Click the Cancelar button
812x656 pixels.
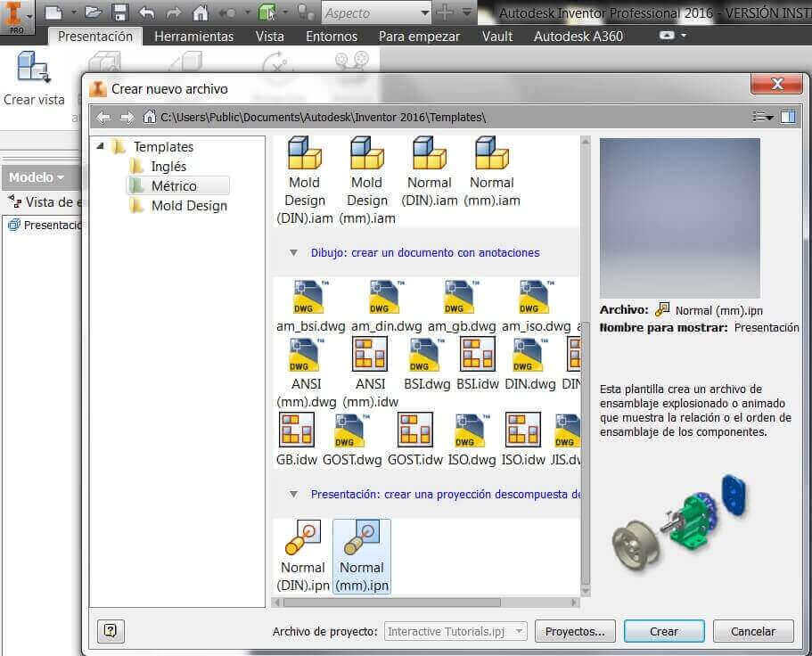(753, 631)
